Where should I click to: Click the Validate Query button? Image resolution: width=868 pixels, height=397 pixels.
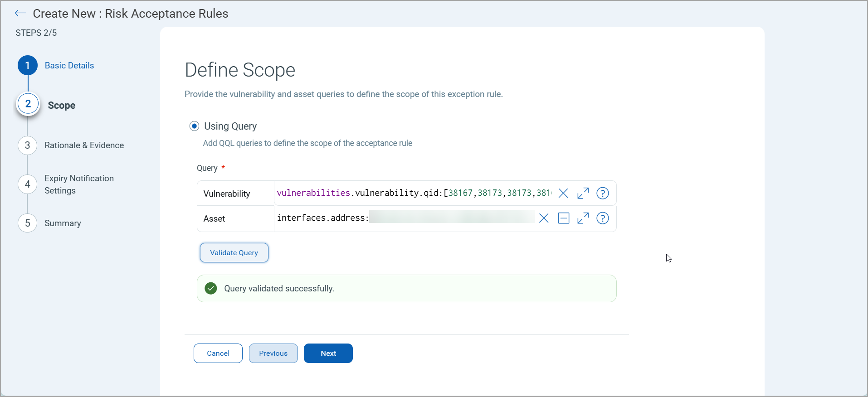[234, 253]
